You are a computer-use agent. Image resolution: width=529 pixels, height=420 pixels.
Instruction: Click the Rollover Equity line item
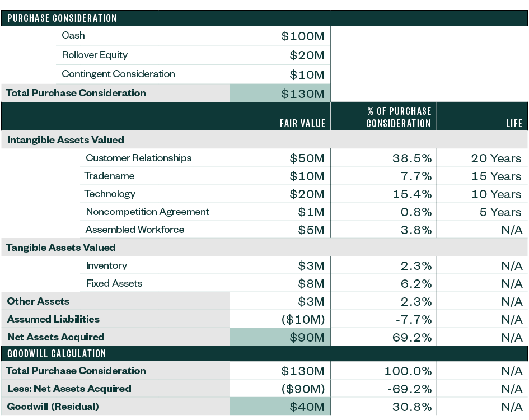(93, 55)
